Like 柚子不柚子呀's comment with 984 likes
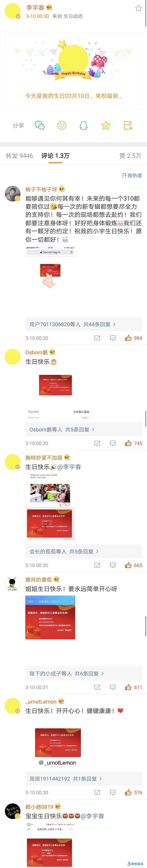Viewport: 147px width, 868px height. click(x=134, y=338)
